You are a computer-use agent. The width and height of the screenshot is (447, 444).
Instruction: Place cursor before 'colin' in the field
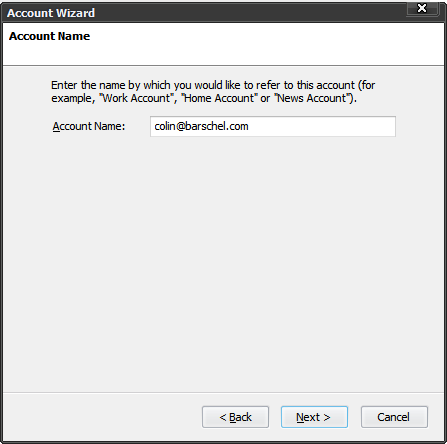pos(154,126)
